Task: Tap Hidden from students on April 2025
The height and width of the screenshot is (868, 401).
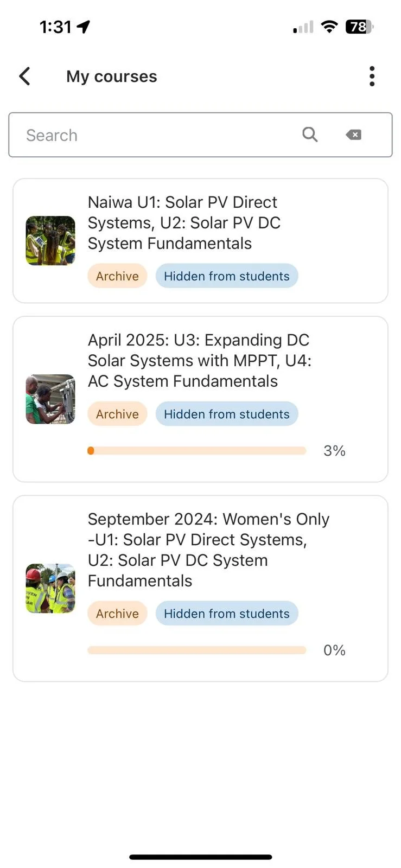Action: [227, 414]
